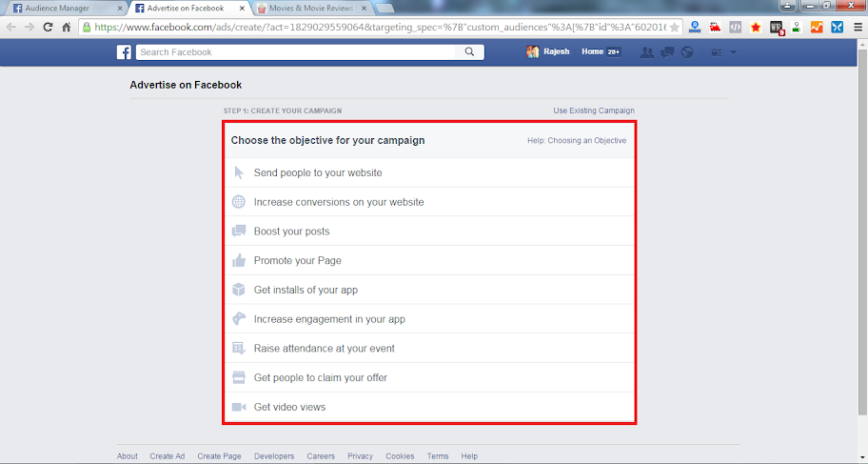Open the Developers footer link

pos(274,456)
